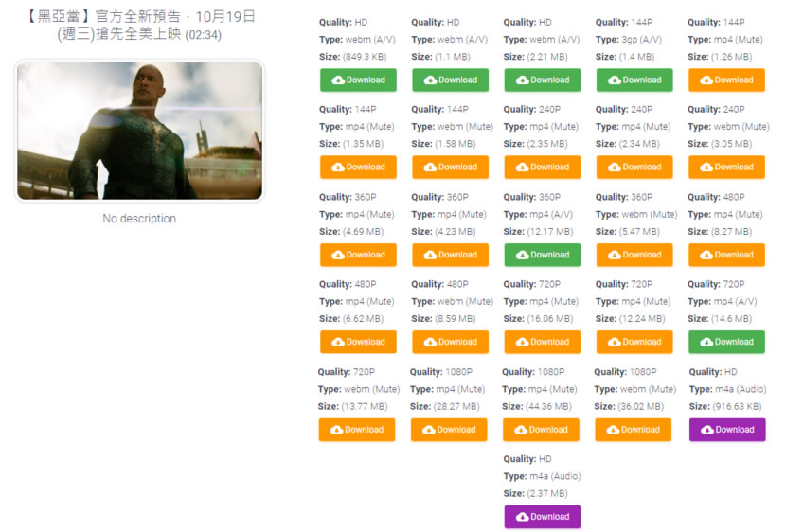Click cloud icon for the 2.21 MB HD webm
The height and width of the screenshot is (532, 786).
click(x=523, y=80)
